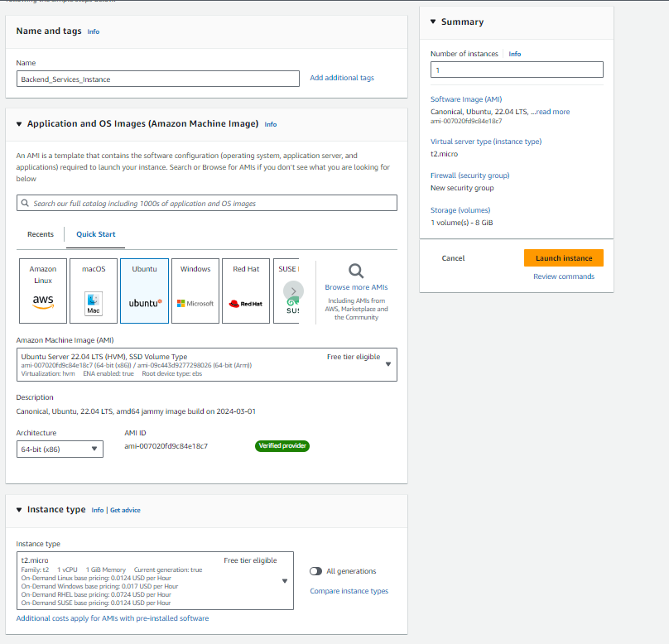Open Info link beside Application and OS Images
Viewport: 669px width, 644px height.
coord(271,124)
